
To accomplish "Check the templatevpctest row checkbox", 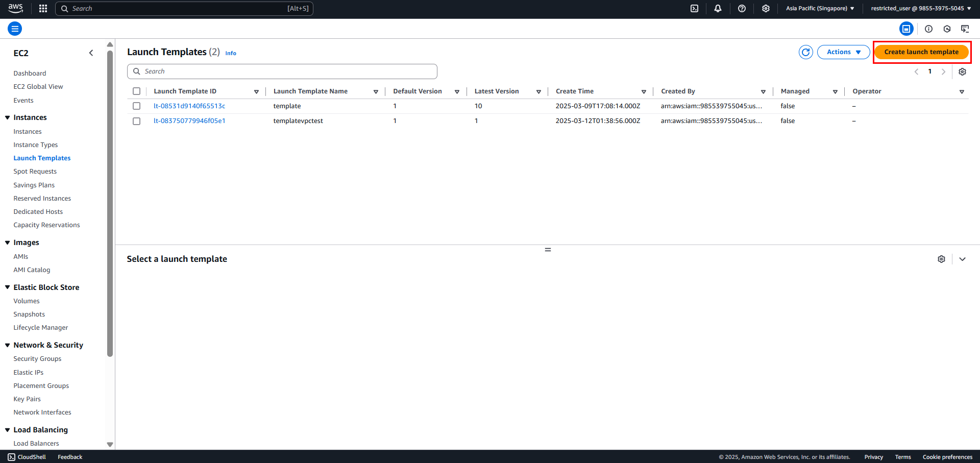I will point(136,121).
